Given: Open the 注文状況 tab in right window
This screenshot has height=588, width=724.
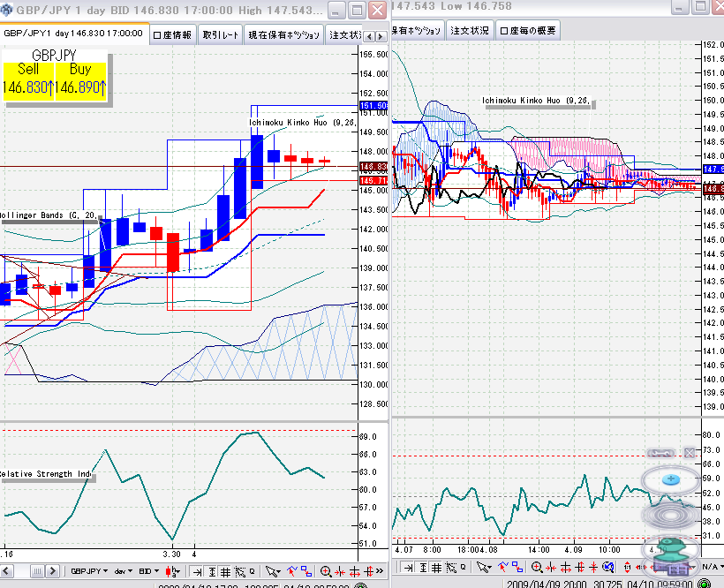Looking at the screenshot, I should click(470, 31).
